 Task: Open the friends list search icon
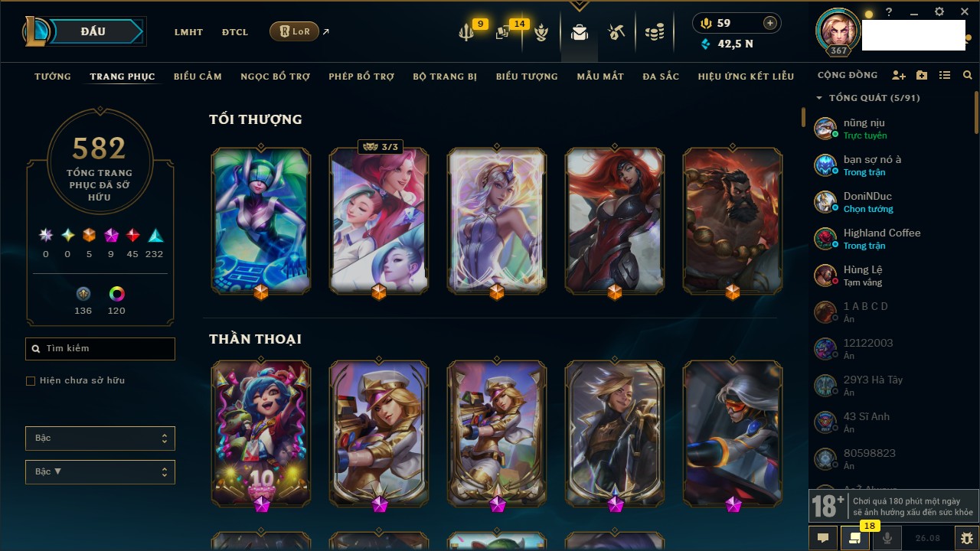pyautogui.click(x=968, y=76)
